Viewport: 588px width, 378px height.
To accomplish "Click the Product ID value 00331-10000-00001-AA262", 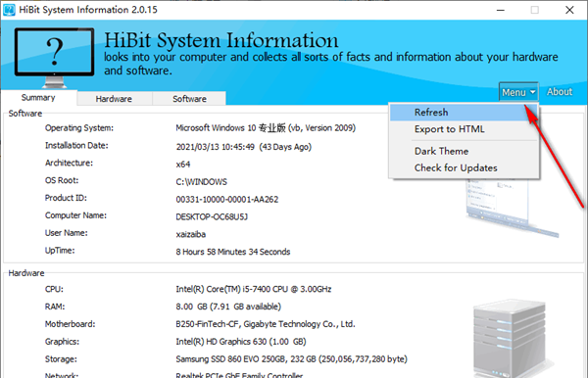I will 227,200.
